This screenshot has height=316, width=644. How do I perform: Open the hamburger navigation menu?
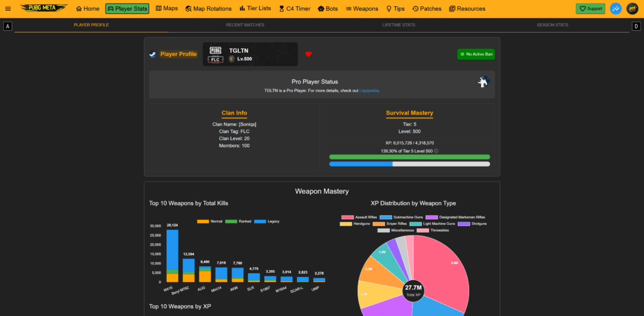tap(8, 9)
